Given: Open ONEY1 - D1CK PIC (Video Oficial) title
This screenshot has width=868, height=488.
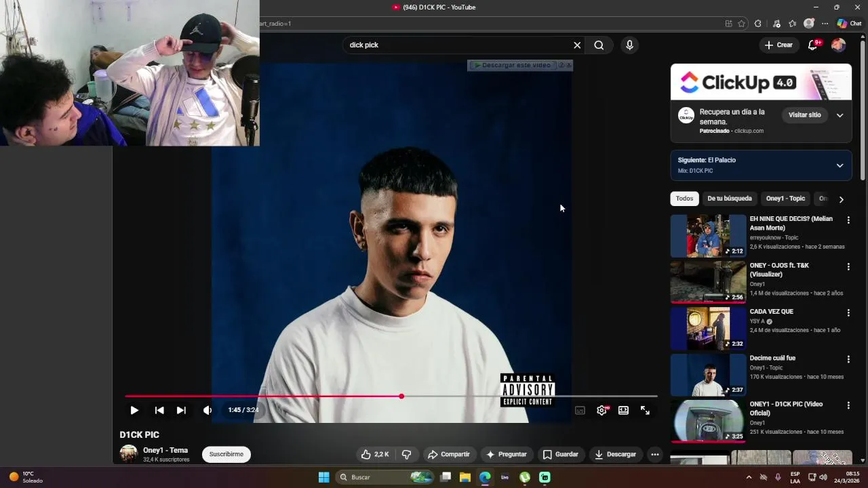Looking at the screenshot, I should [x=786, y=409].
